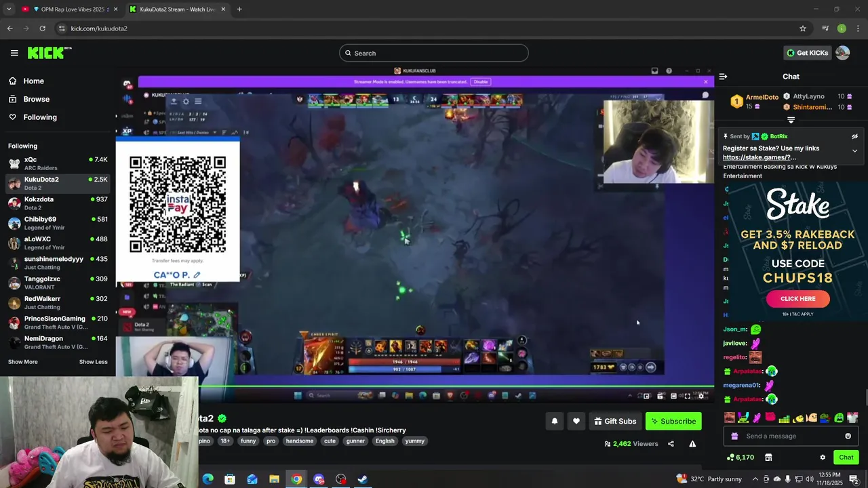Send message with green Chat button
This screenshot has height=488, width=868.
[x=846, y=457]
